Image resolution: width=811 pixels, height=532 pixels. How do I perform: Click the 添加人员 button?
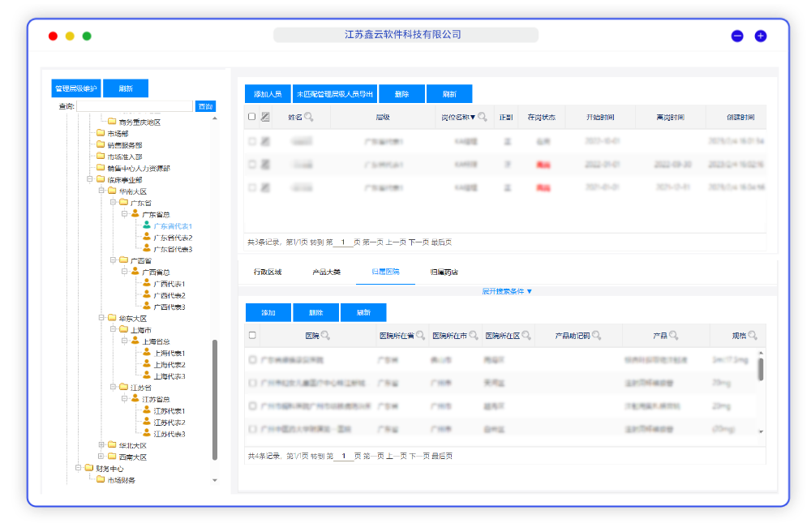[268, 94]
